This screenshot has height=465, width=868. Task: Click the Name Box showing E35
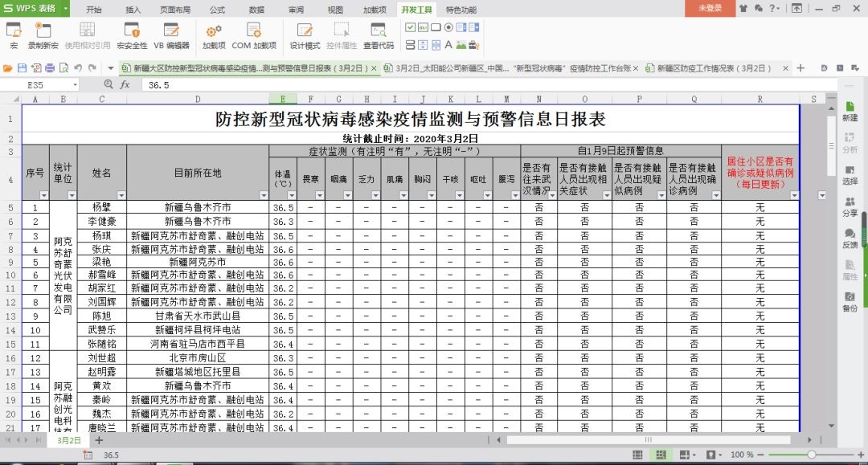click(35, 85)
